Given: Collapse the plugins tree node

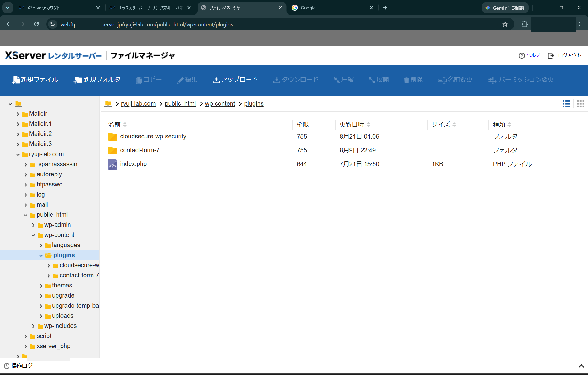Looking at the screenshot, I should (41, 255).
